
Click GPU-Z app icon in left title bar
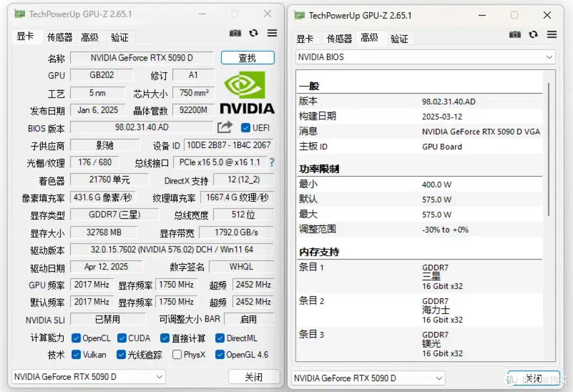click(x=20, y=14)
